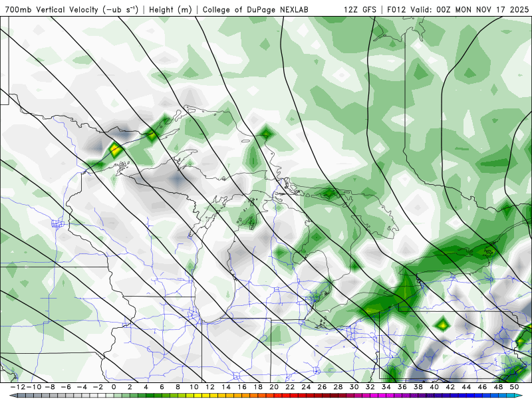Screen dimensions: 532x399
Task: Click the 34 legend value
Action: pos(386,387)
